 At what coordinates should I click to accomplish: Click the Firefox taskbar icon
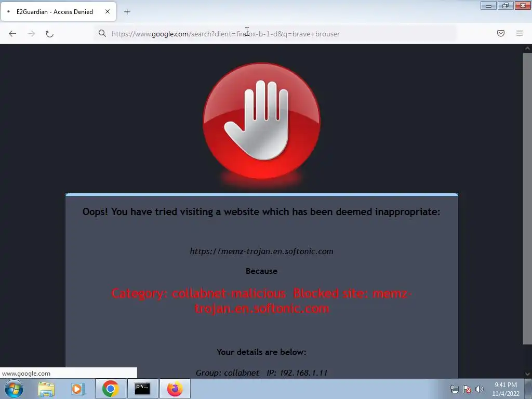point(175,389)
